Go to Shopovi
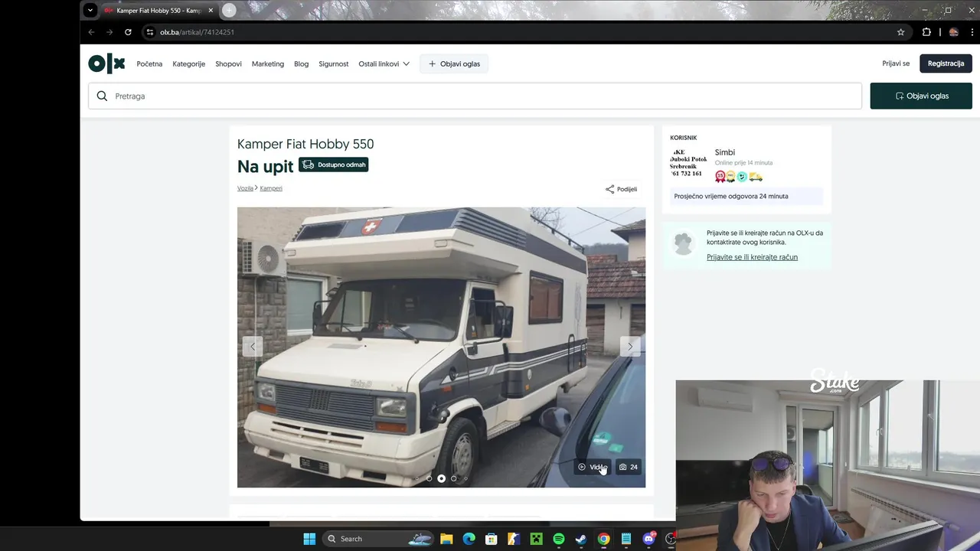The width and height of the screenshot is (980, 551). 228,64
